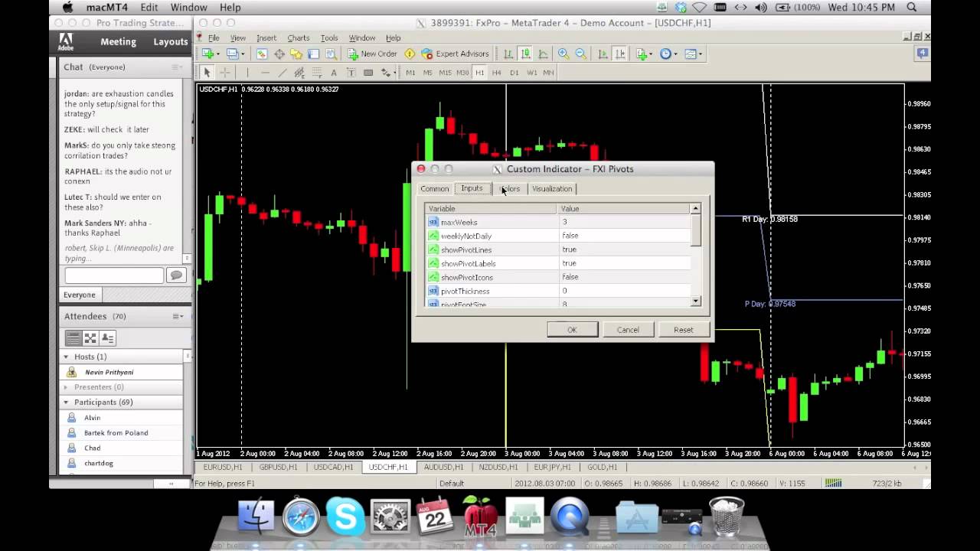
Task: Switch to the Visualization tab
Action: coord(552,189)
